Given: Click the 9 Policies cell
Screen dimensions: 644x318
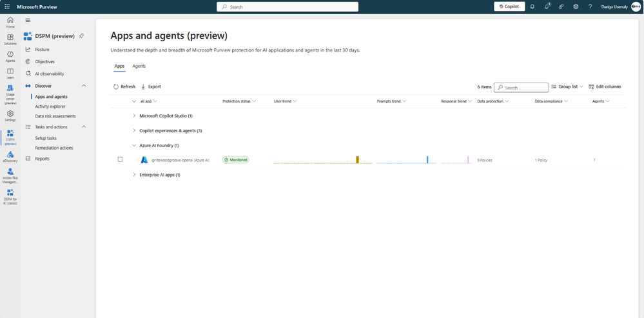Looking at the screenshot, I should [x=485, y=160].
